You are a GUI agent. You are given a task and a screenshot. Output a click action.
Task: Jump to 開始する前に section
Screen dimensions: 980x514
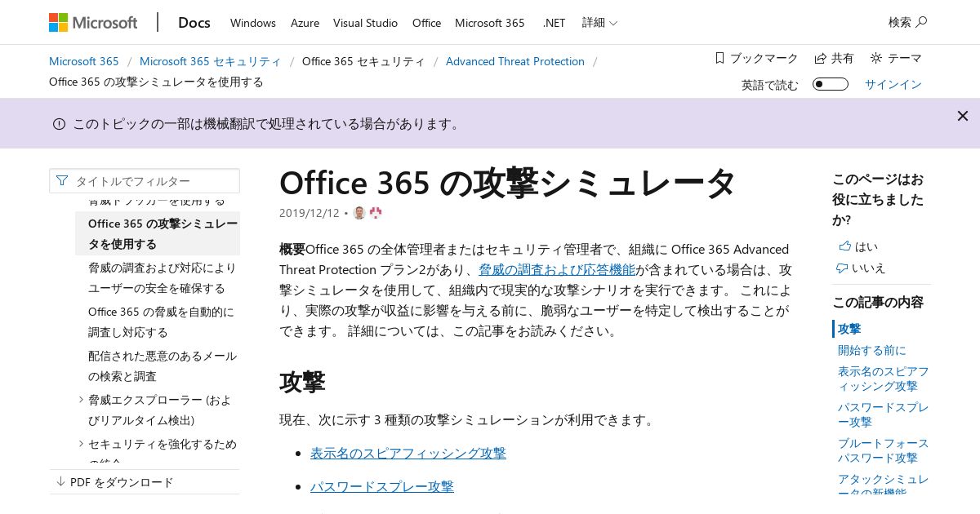coord(872,350)
